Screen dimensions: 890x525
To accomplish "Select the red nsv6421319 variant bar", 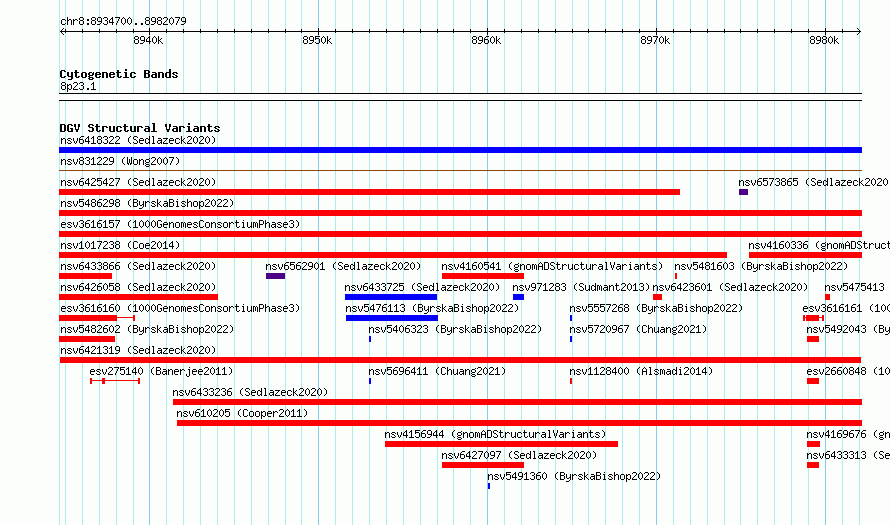I will (460, 360).
